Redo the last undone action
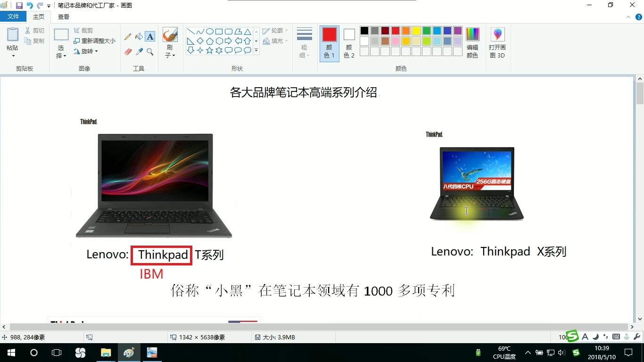644x362 pixels. 40,5
